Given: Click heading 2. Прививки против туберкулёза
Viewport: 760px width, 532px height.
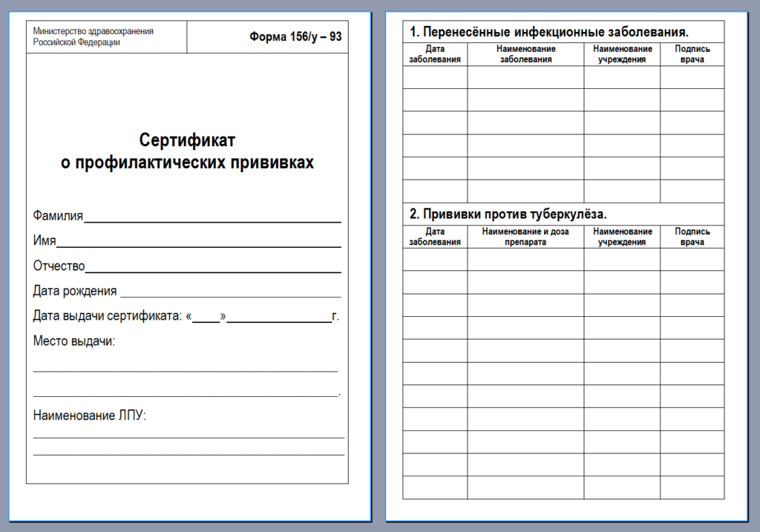Looking at the screenshot, I should click(508, 214).
